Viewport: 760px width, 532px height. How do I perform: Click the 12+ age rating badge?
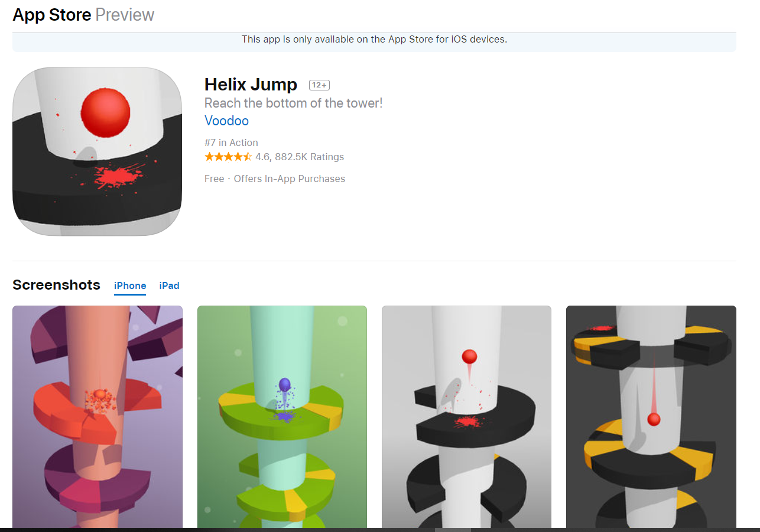[x=319, y=85]
